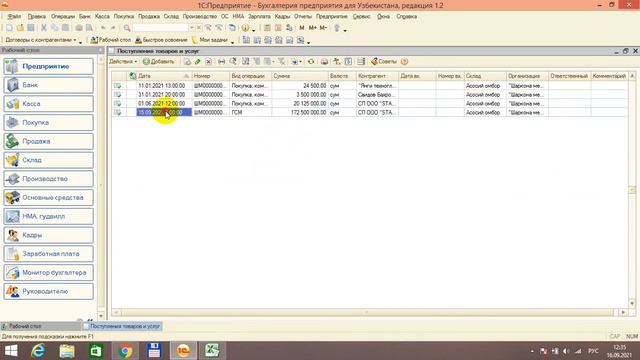
Task: Switch to Поступление товаров и услуг bottom tab
Action: tap(122, 326)
